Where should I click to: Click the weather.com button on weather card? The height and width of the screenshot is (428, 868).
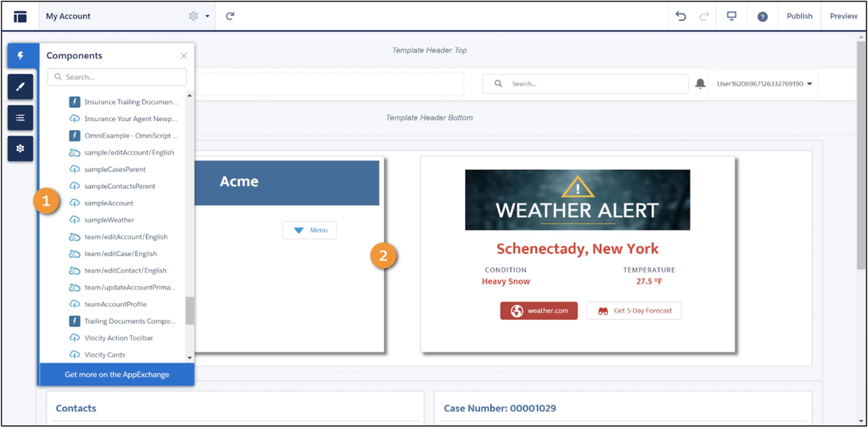click(538, 310)
